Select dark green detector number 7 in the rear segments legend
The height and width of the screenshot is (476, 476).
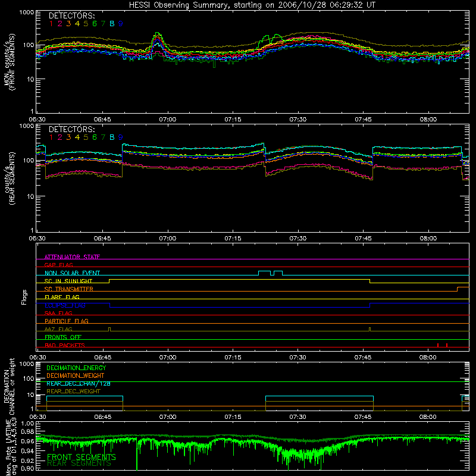click(x=103, y=137)
